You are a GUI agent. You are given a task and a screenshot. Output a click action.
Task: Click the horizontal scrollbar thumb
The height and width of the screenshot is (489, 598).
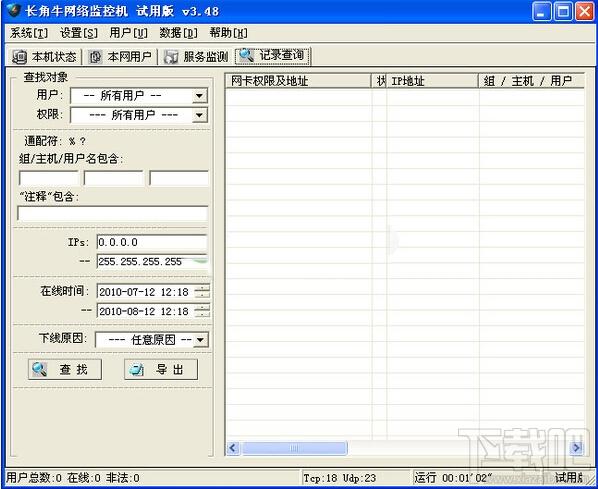coord(294,448)
